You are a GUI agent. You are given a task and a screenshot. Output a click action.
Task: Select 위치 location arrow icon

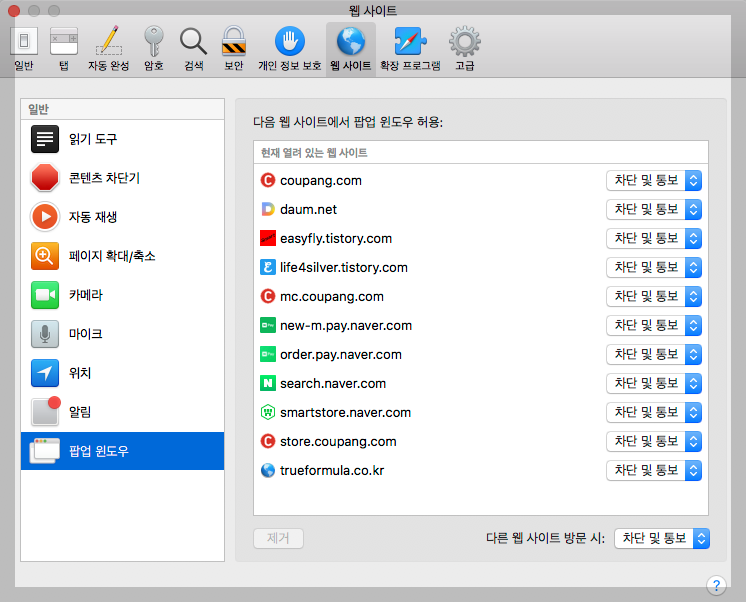pyautogui.click(x=45, y=373)
